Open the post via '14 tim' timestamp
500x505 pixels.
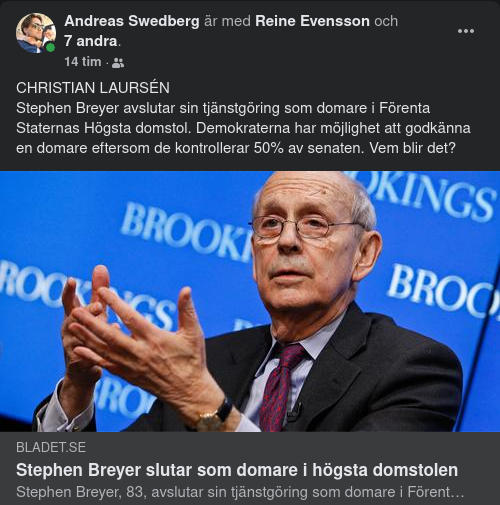click(83, 62)
